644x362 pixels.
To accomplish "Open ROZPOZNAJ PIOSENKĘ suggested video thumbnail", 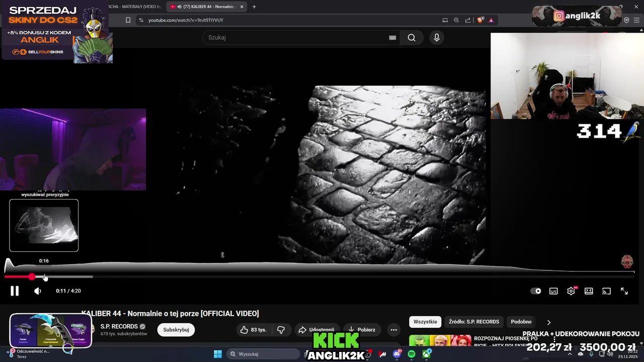I will (x=440, y=341).
